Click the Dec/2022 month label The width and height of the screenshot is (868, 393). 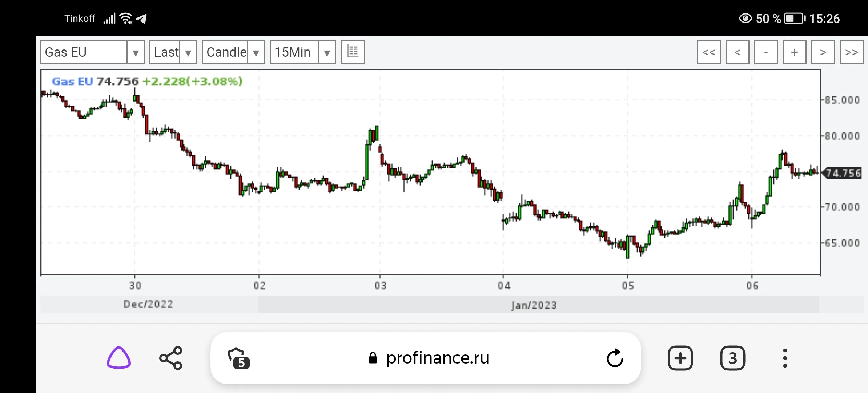coord(148,304)
